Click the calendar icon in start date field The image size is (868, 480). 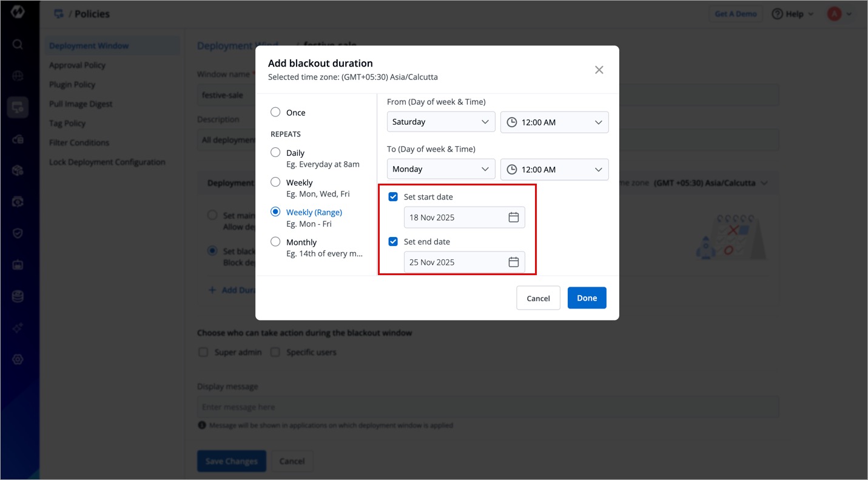point(513,218)
